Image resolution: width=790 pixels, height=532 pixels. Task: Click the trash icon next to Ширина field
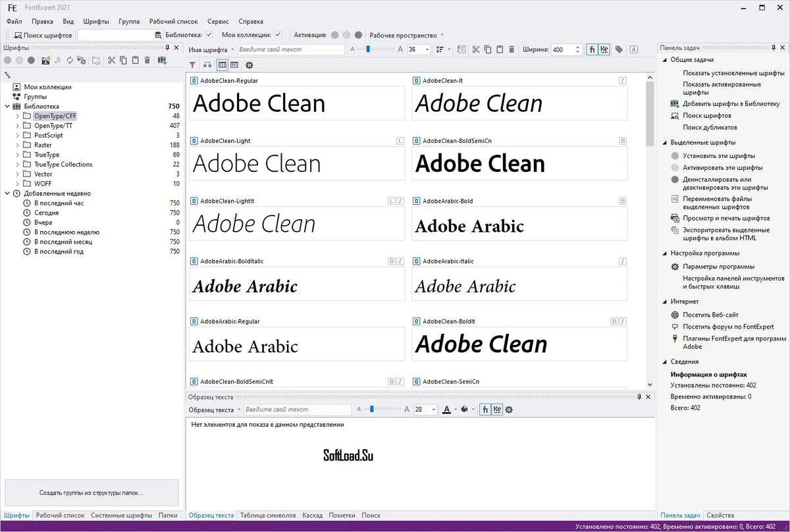pyautogui.click(x=512, y=49)
